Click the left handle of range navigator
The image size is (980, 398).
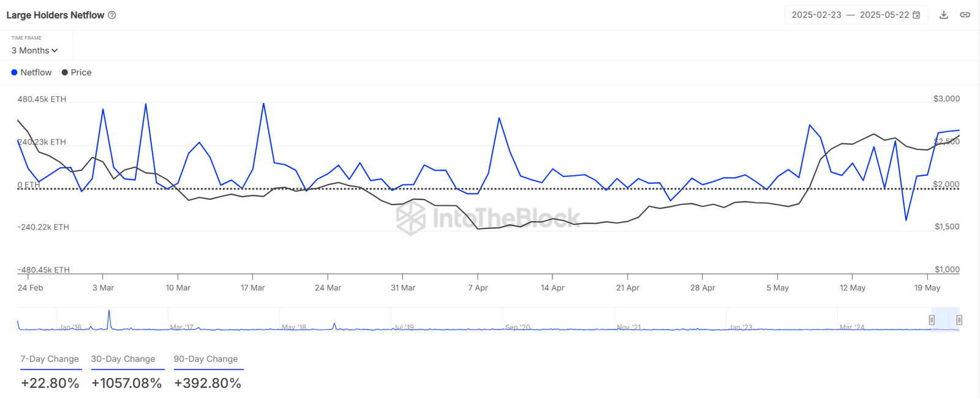click(932, 320)
